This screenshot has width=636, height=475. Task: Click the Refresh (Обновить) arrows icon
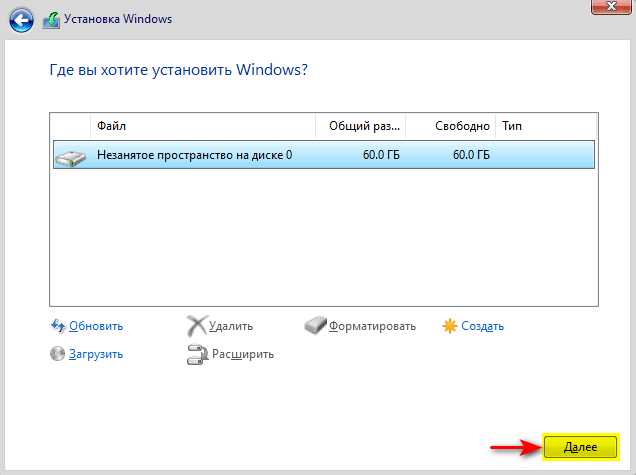[x=58, y=326]
